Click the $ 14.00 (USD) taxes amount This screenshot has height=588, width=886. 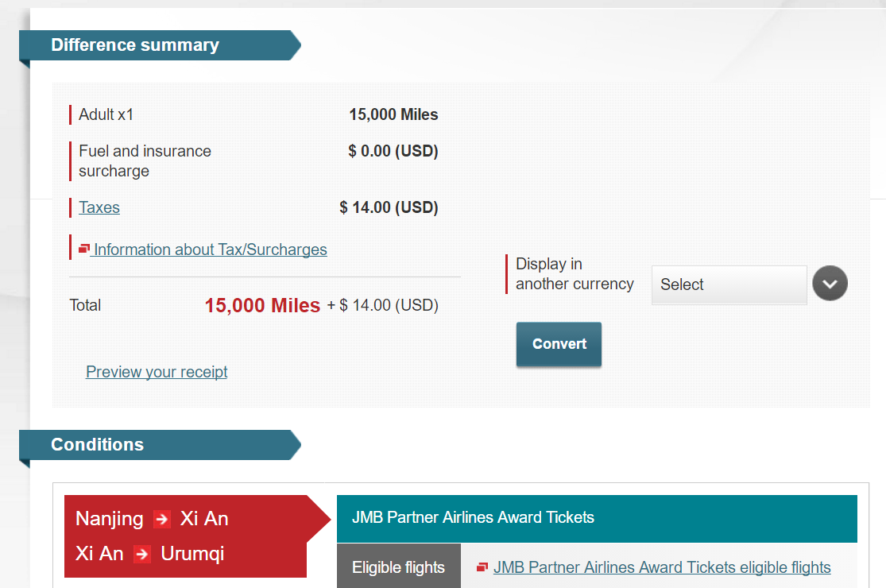pyautogui.click(x=389, y=207)
